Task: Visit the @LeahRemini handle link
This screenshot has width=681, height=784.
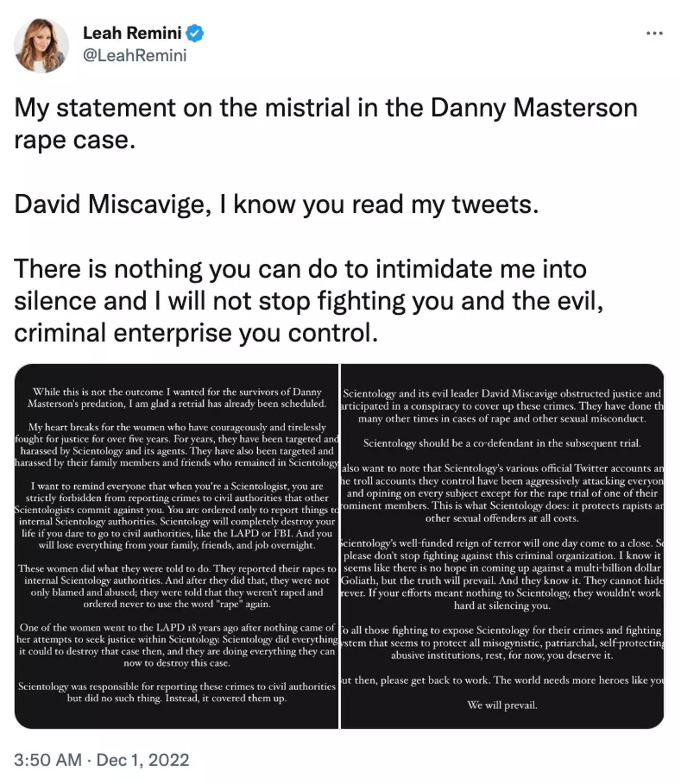Action: click(x=135, y=55)
